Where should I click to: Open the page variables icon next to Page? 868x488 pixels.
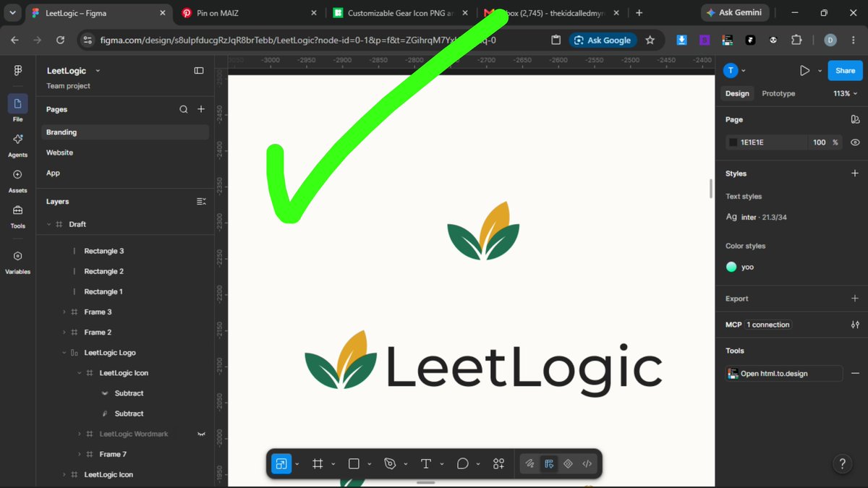[855, 119]
